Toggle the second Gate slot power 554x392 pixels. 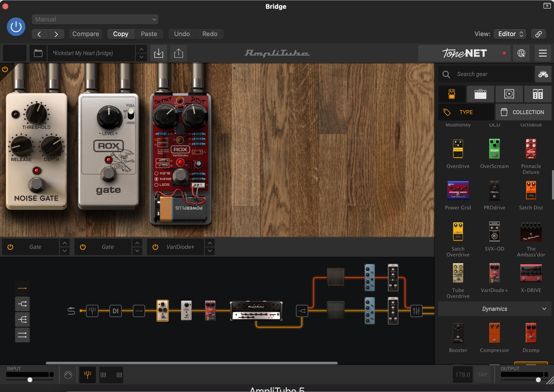83,247
